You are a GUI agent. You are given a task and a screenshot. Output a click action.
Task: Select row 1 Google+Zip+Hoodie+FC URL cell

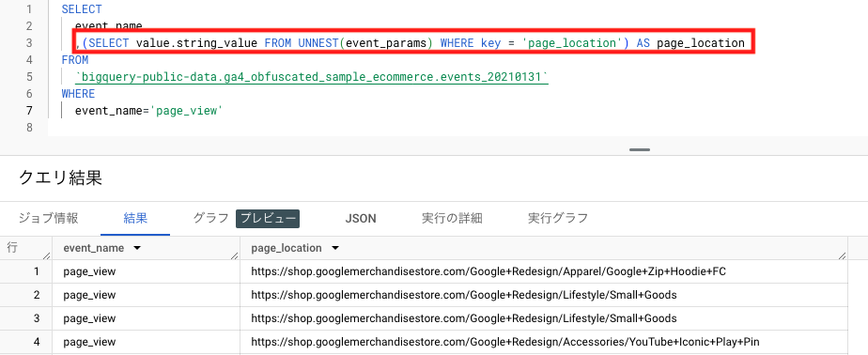[544, 272]
